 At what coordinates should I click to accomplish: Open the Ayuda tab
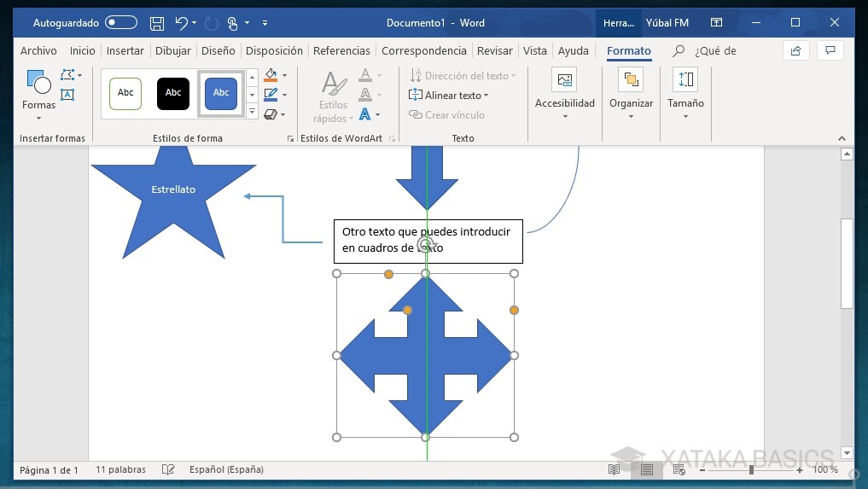pos(573,50)
